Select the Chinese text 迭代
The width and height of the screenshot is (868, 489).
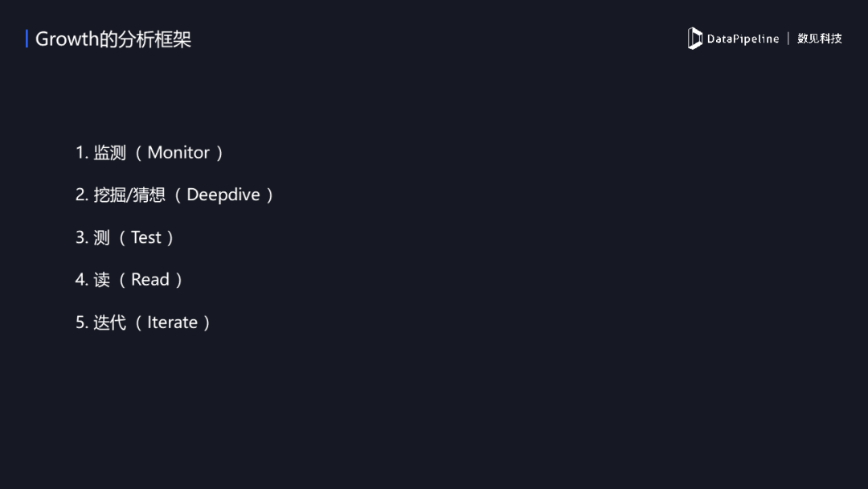110,323
